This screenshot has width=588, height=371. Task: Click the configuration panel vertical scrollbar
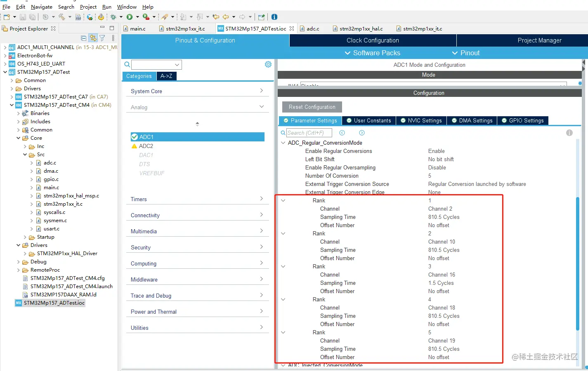577,264
